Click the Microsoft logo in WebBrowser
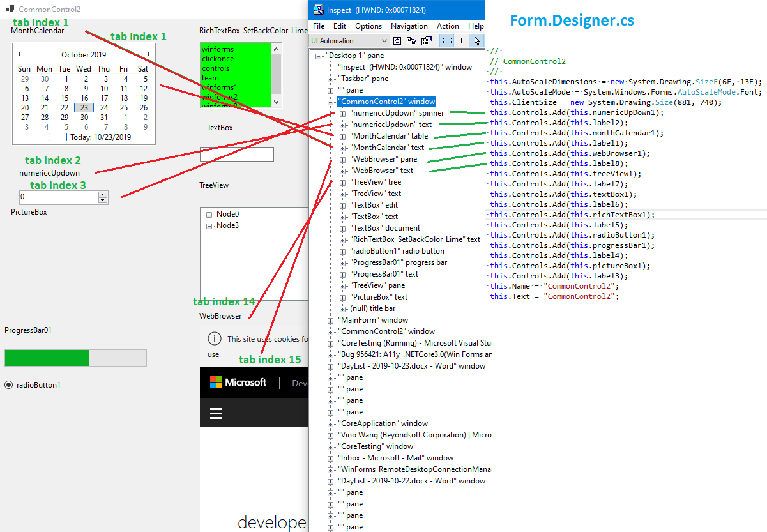This screenshot has width=767, height=532. pyautogui.click(x=238, y=383)
